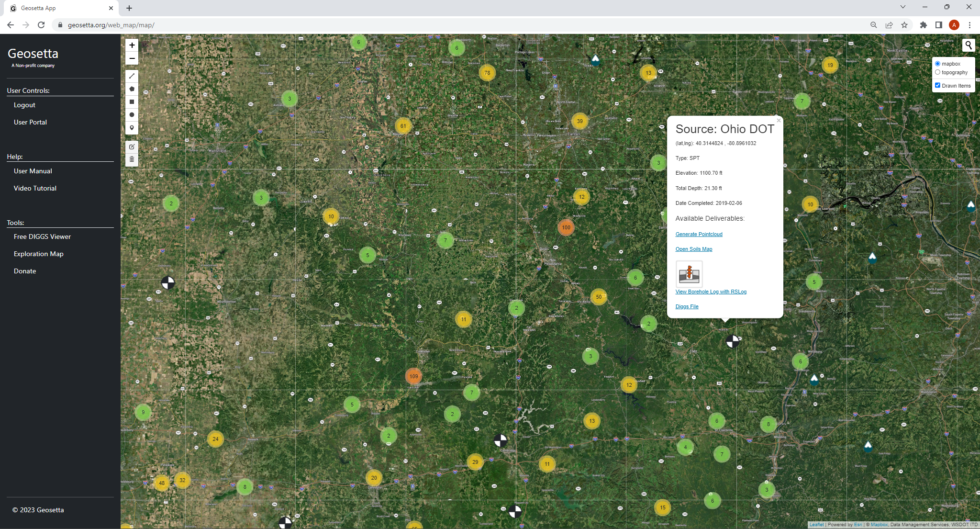Toggle the browser side panel
The image size is (980, 529).
(x=939, y=25)
